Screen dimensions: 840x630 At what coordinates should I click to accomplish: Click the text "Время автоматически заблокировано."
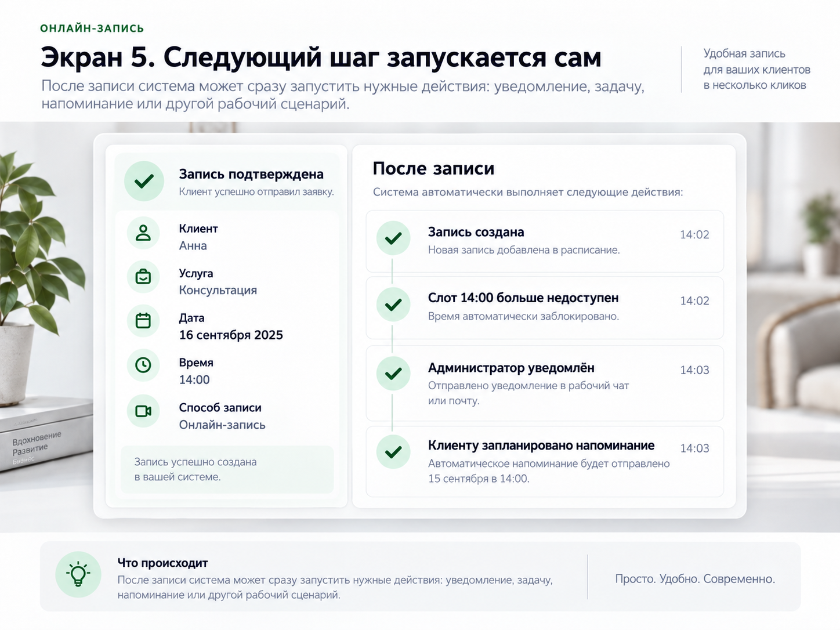[x=523, y=316]
